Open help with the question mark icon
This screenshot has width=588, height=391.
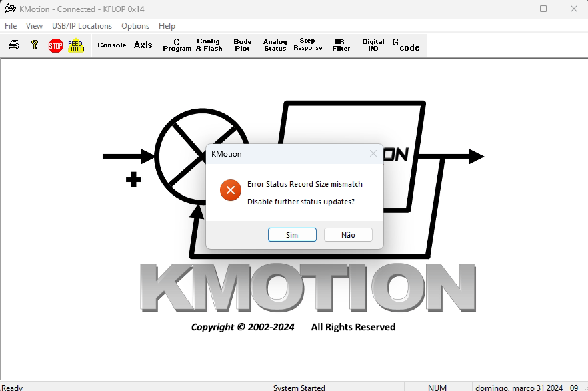tap(35, 45)
